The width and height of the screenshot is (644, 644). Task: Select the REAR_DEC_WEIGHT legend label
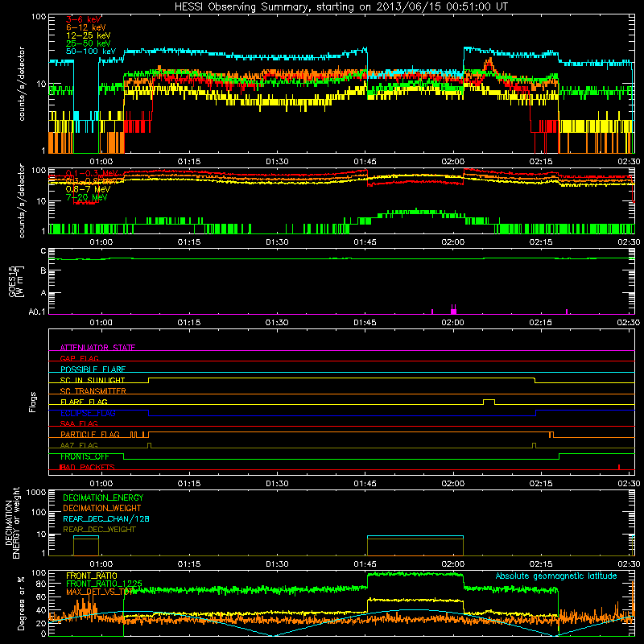click(x=99, y=530)
